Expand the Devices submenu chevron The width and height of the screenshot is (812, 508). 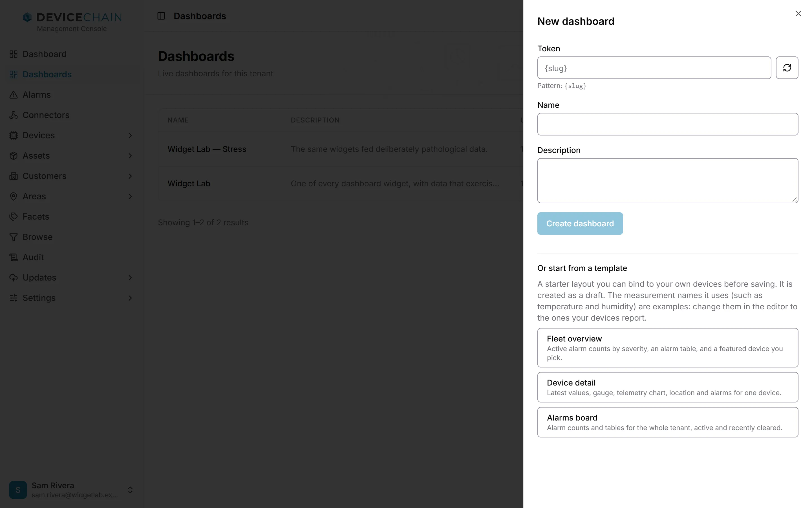point(130,135)
